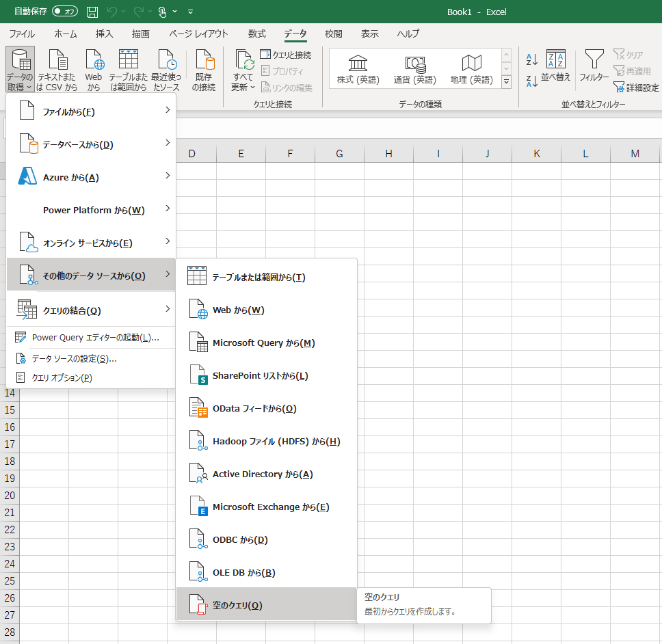Click the sort descending Z to A icon

click(x=532, y=81)
